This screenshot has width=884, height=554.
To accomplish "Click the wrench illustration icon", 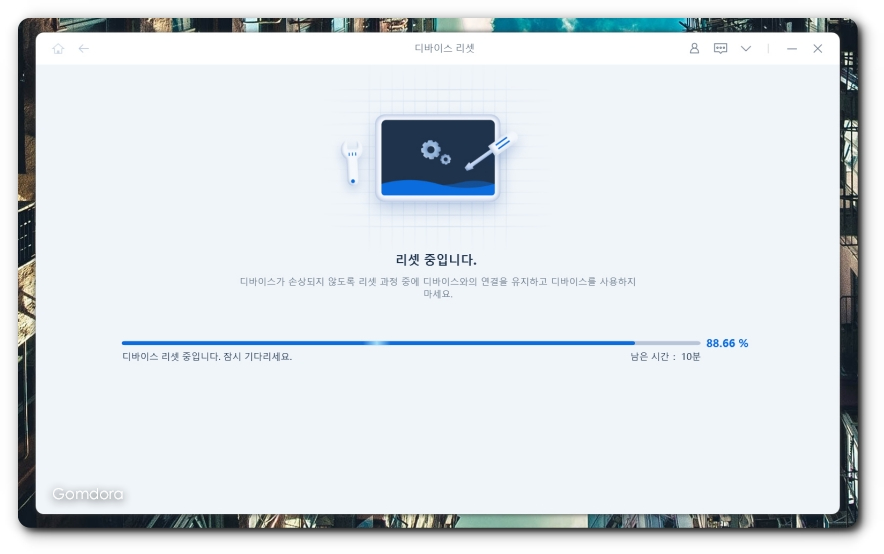I will pos(352,163).
